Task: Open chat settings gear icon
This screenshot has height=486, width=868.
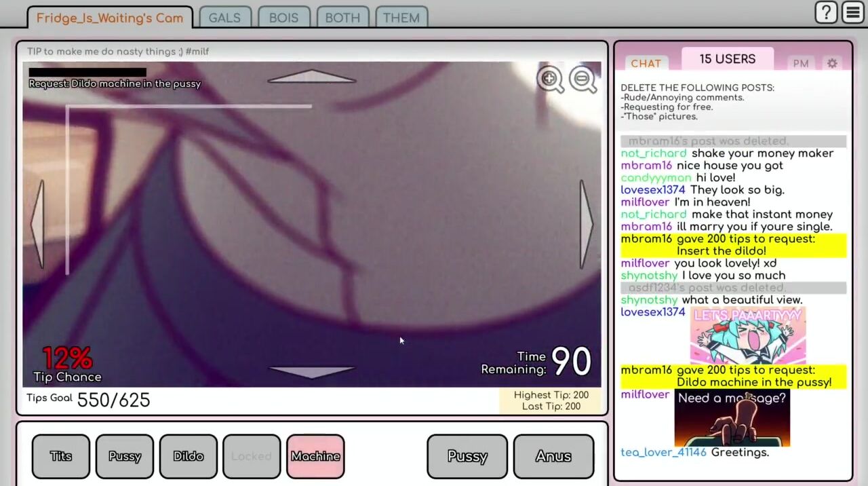Action: (x=832, y=63)
